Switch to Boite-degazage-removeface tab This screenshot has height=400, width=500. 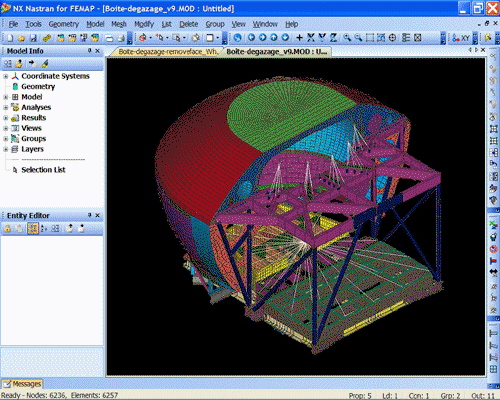[x=167, y=52]
